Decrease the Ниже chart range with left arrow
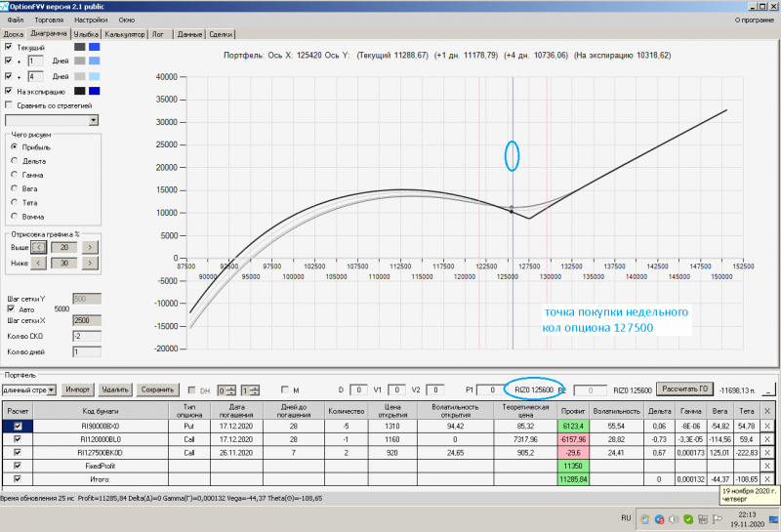 (38, 263)
